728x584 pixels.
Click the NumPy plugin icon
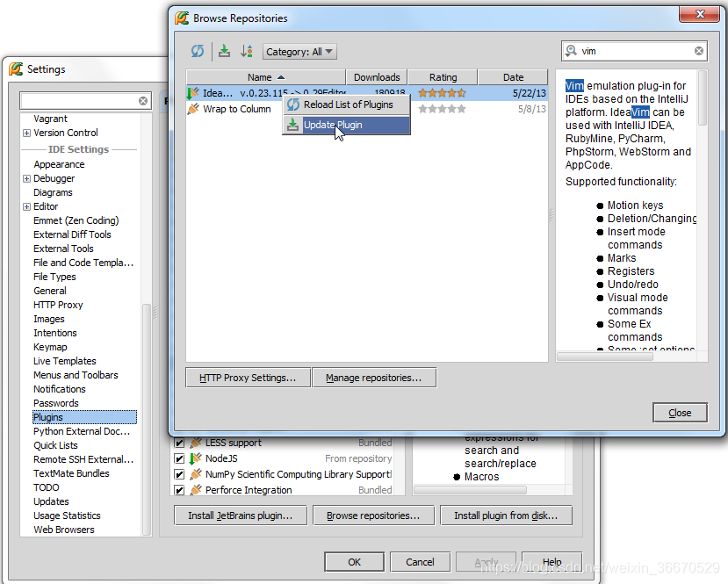(196, 474)
